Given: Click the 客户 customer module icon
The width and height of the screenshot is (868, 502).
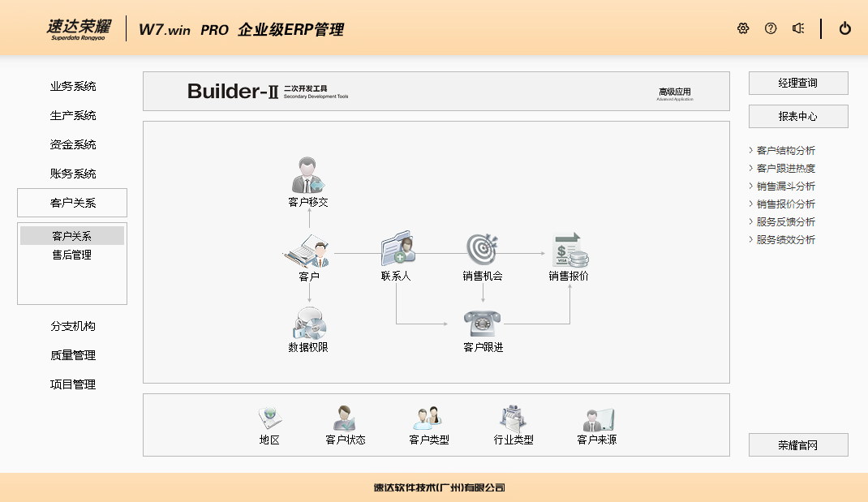Looking at the screenshot, I should (x=308, y=251).
